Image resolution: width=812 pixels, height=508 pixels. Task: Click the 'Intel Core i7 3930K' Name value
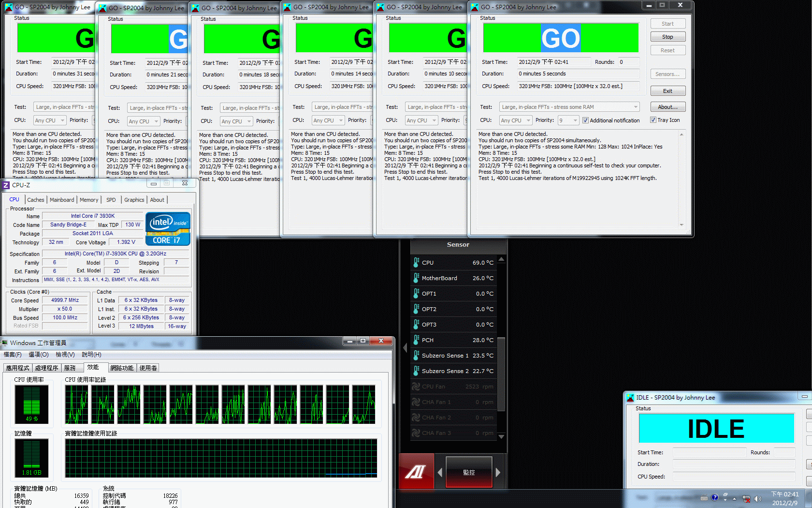click(x=93, y=216)
